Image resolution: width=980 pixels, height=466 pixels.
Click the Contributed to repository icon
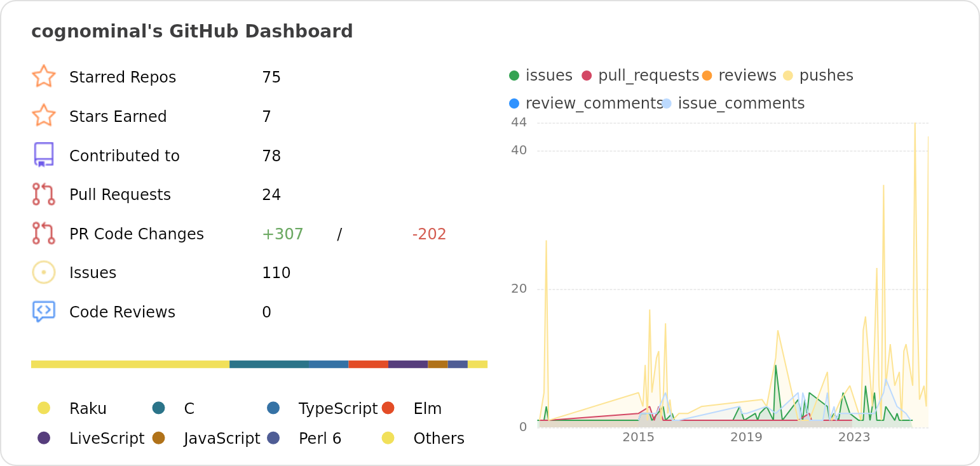coord(44,155)
